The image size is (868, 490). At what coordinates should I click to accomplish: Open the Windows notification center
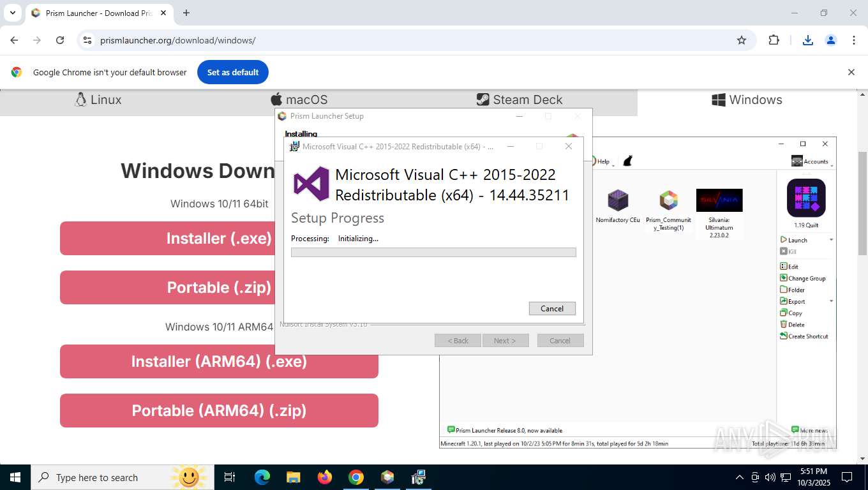847,477
